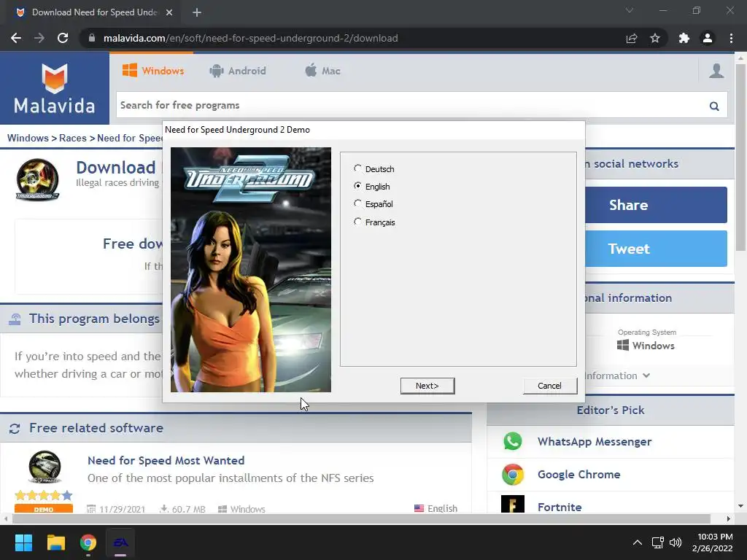This screenshot has height=560, width=747.
Task: Click the Underground 2 app icon
Action: (37, 179)
